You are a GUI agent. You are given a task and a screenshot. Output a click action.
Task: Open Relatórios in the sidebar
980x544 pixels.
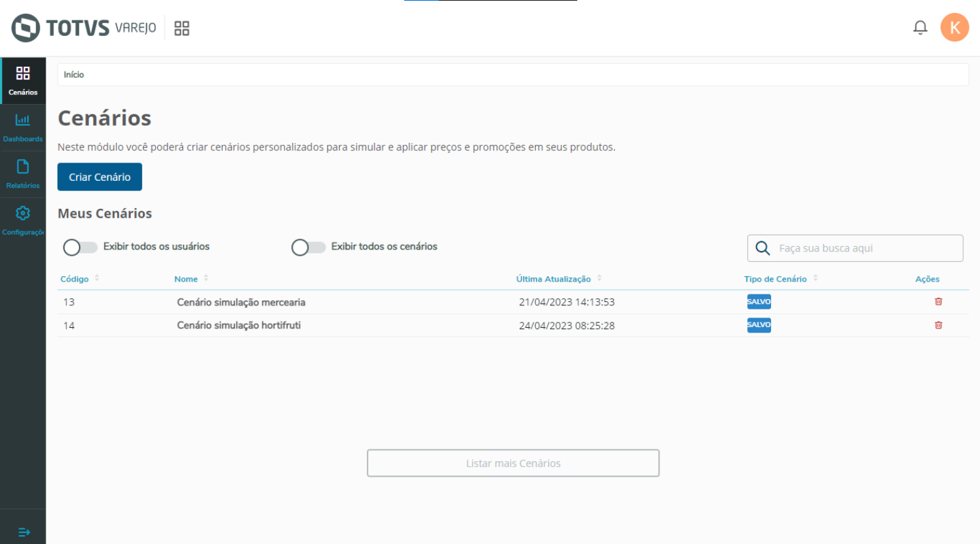point(22,173)
